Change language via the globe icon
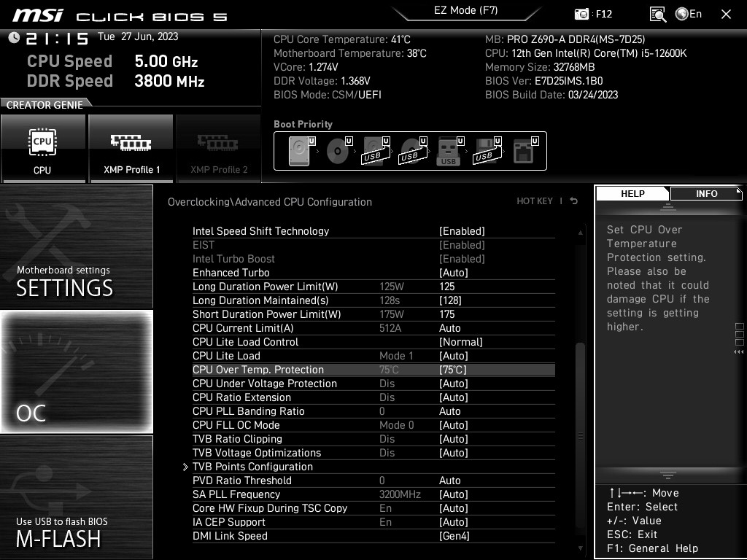Viewport: 747px width, 560px height. (x=682, y=14)
